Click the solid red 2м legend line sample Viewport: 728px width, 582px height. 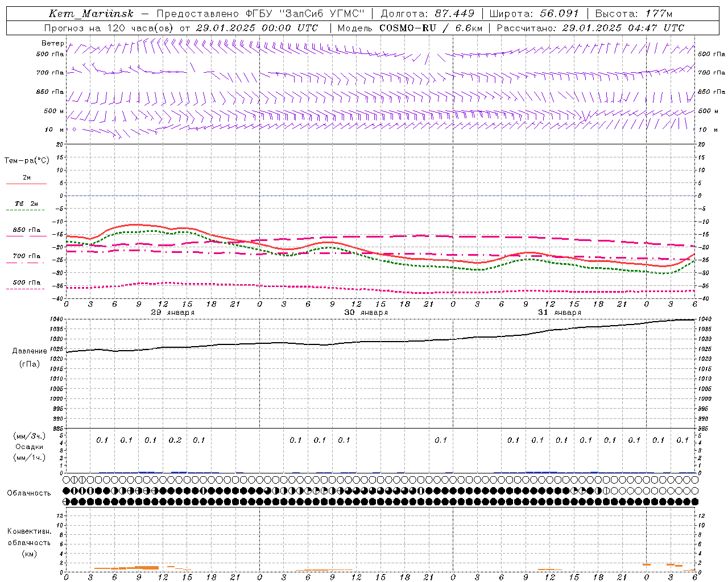click(x=26, y=184)
